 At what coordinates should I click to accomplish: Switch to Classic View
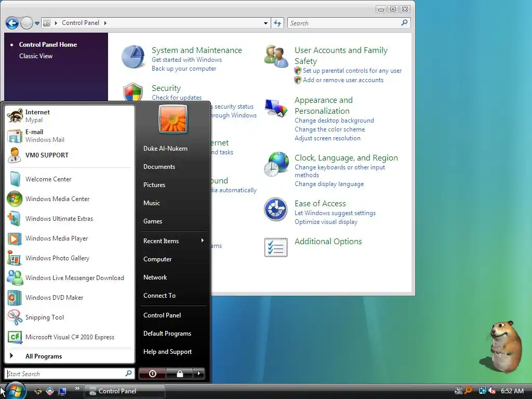coord(36,56)
